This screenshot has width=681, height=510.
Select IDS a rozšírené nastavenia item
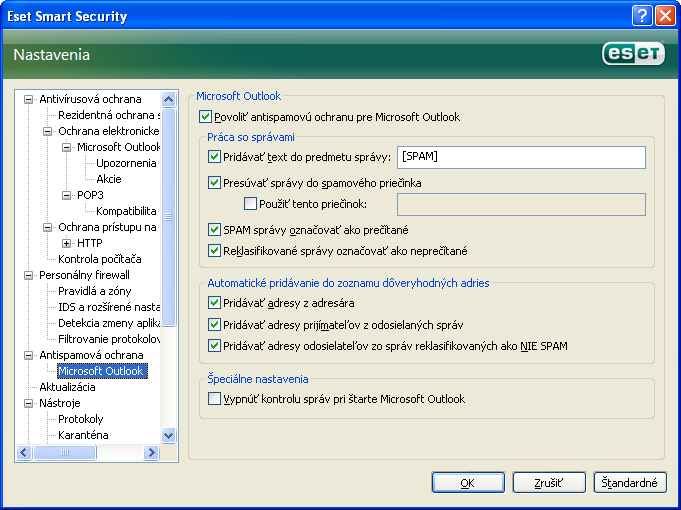point(109,307)
